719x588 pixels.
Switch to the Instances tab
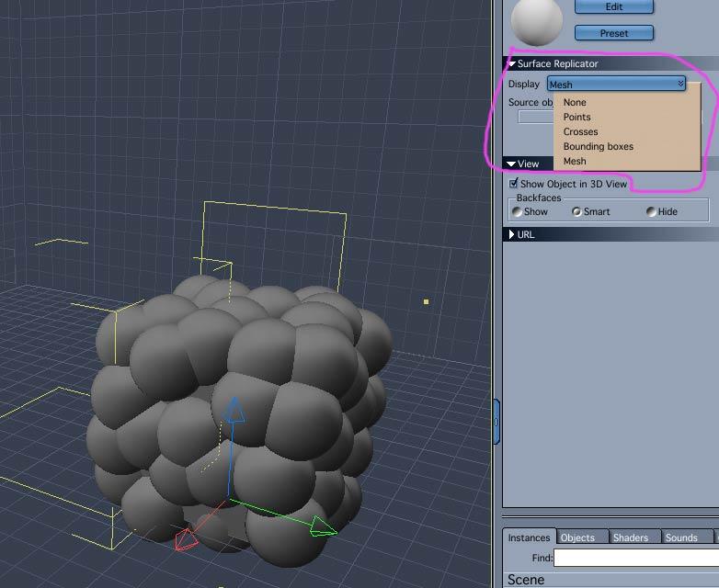point(529,537)
